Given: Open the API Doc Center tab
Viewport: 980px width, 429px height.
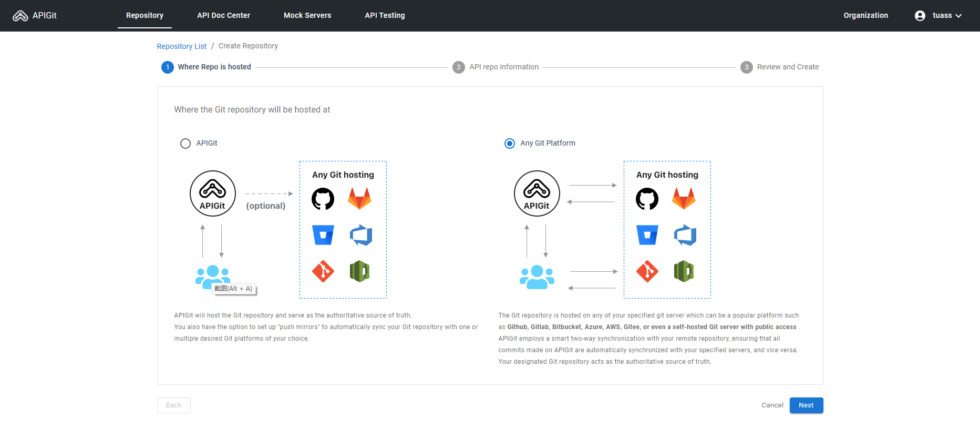Looking at the screenshot, I should [x=223, y=16].
